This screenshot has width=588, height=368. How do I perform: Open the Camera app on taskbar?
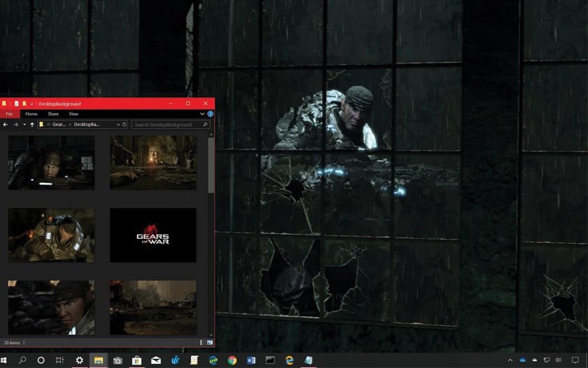(x=118, y=360)
